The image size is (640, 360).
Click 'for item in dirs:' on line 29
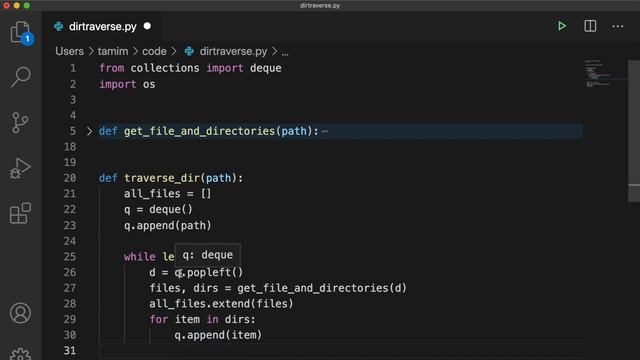(202, 319)
